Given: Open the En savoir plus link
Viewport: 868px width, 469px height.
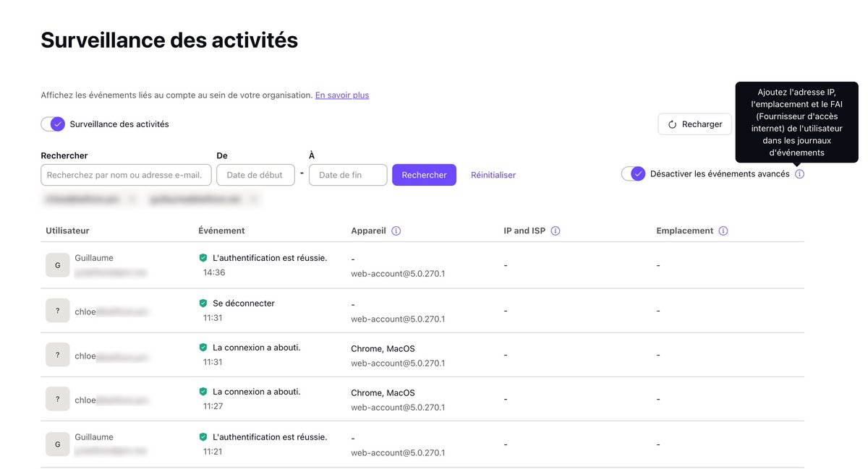Looking at the screenshot, I should 342,95.
